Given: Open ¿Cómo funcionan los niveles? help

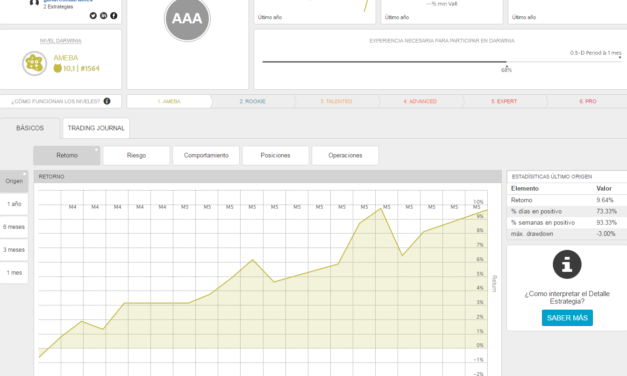Looking at the screenshot, I should point(56,101).
